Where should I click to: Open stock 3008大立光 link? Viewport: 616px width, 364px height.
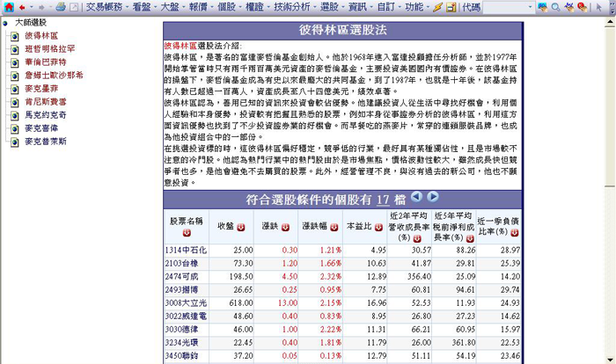tap(186, 302)
